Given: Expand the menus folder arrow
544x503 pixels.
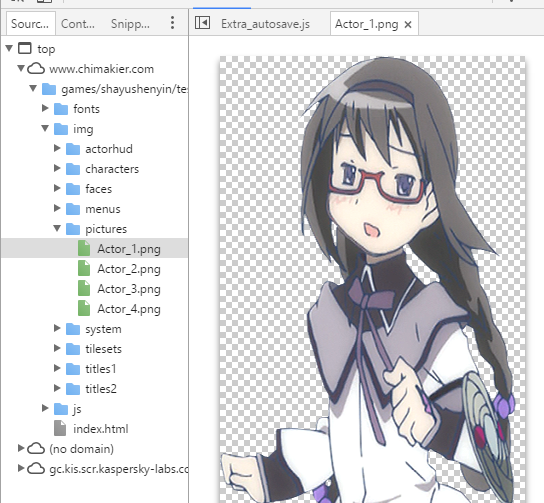Looking at the screenshot, I should pos(57,208).
